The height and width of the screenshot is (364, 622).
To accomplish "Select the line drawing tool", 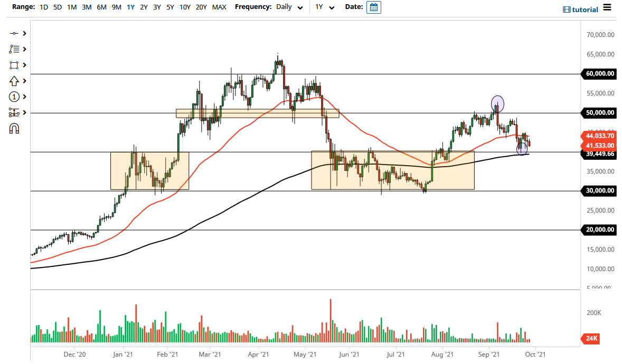I will click(15, 33).
